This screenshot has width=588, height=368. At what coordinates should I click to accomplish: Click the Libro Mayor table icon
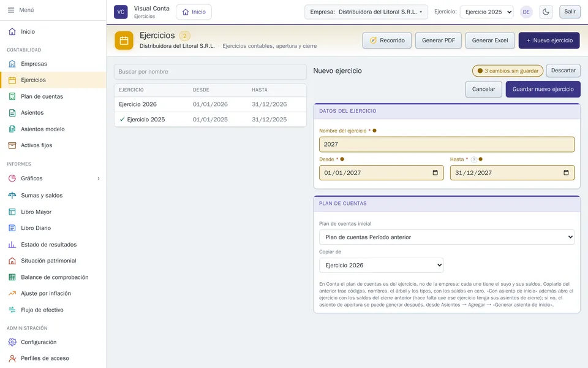12,212
